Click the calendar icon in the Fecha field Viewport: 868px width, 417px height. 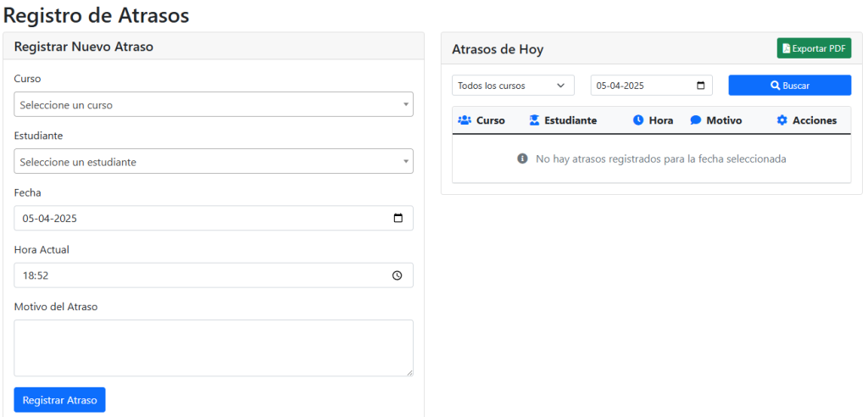pos(398,218)
